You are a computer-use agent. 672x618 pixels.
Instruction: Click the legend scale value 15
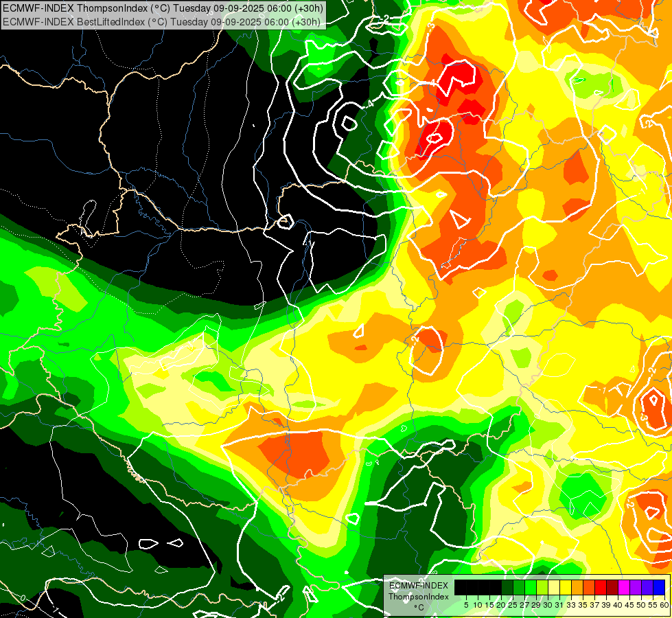[x=489, y=605]
